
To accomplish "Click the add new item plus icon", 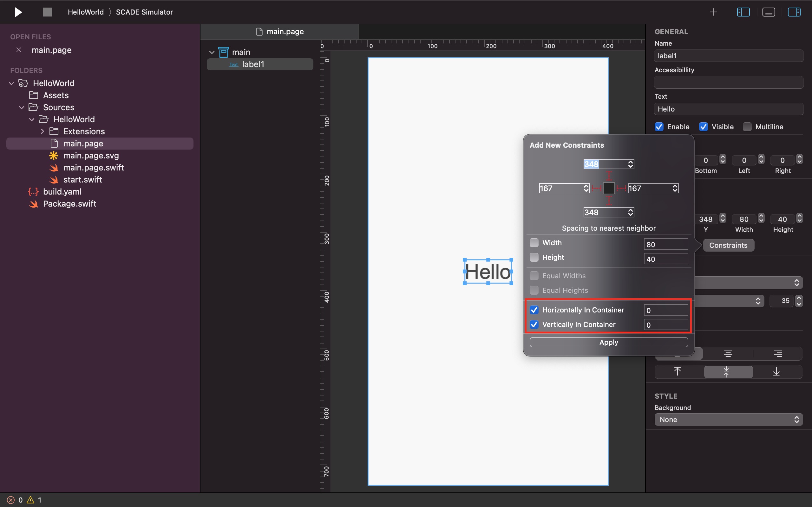I will pyautogui.click(x=714, y=11).
